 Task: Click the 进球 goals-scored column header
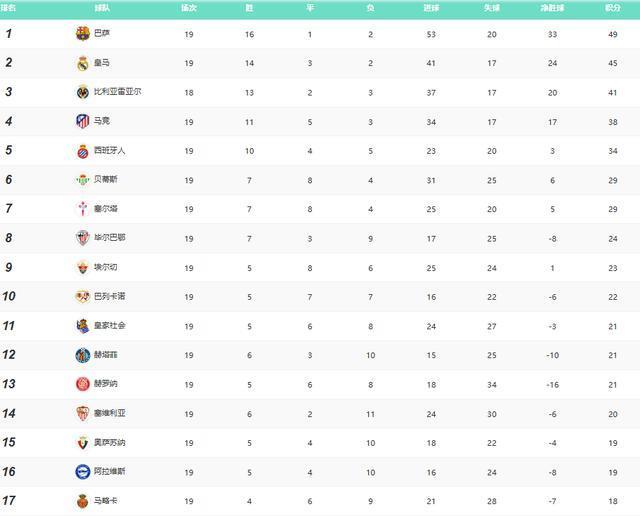coord(431,7)
